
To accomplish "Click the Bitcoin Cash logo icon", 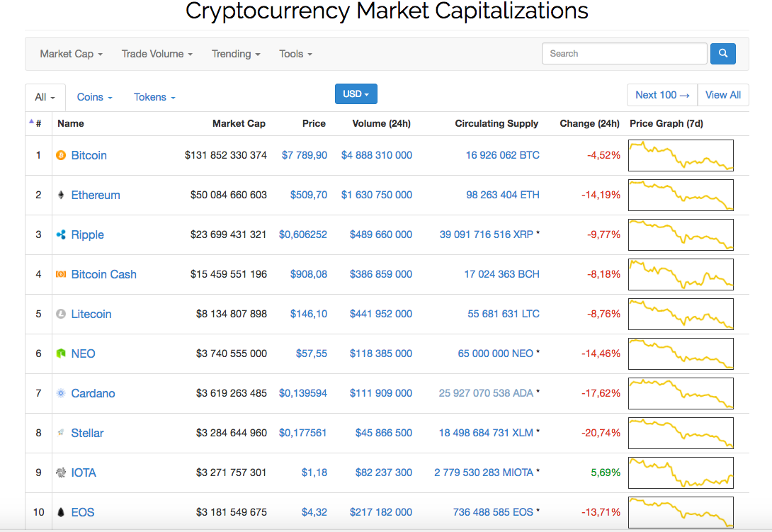I will (61, 274).
